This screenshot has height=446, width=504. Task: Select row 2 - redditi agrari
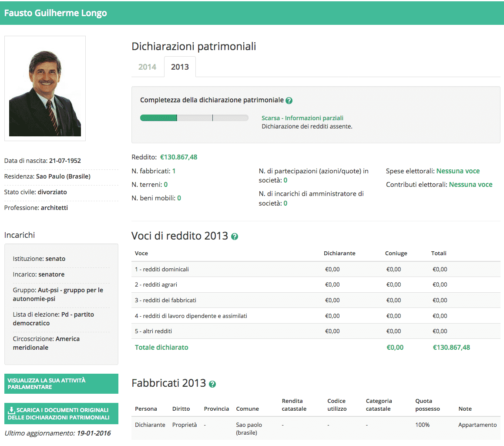tap(316, 284)
